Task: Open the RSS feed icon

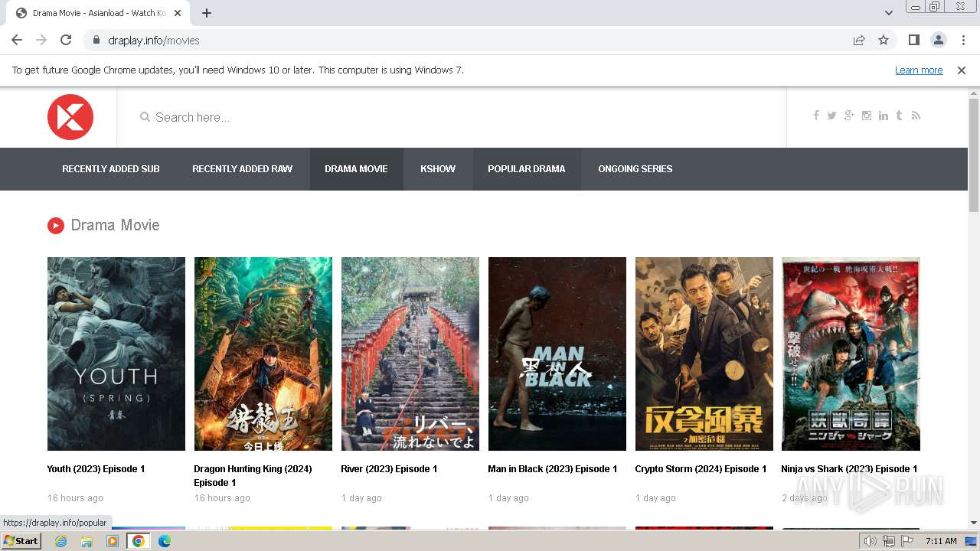Action: (x=916, y=116)
